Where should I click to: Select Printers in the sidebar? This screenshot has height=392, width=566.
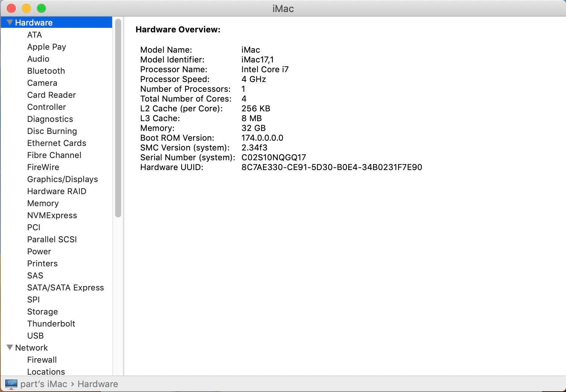42,263
